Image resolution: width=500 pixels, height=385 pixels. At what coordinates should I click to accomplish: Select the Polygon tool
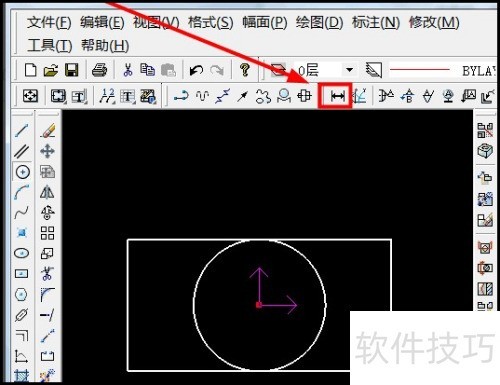22,294
